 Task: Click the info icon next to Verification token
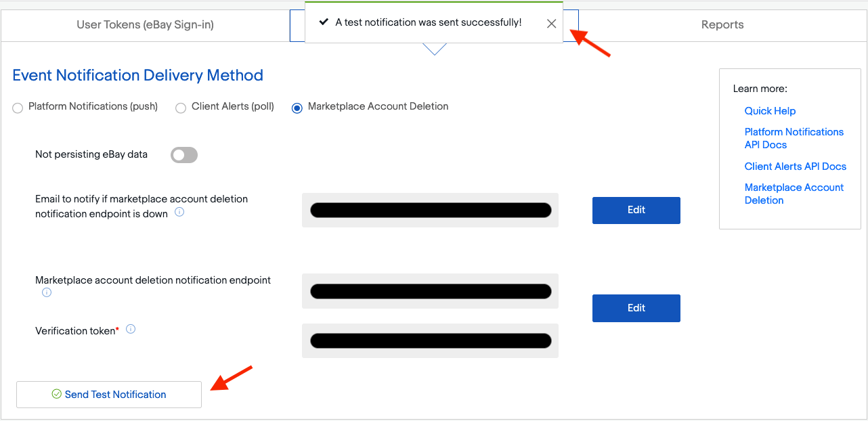[131, 329]
